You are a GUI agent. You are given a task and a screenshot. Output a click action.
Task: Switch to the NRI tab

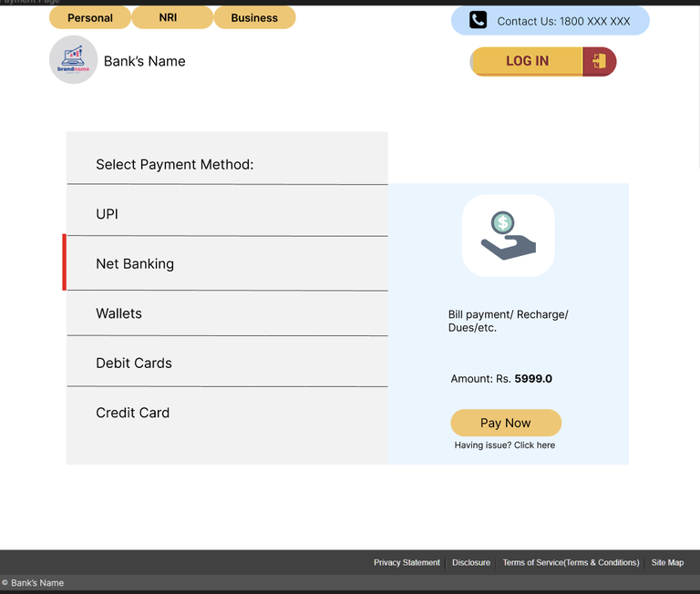pyautogui.click(x=172, y=18)
